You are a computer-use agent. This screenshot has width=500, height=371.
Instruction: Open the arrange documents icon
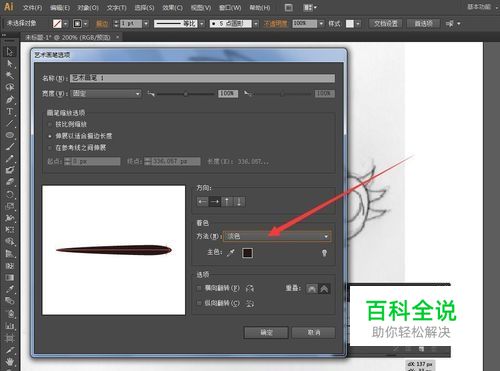310,7
